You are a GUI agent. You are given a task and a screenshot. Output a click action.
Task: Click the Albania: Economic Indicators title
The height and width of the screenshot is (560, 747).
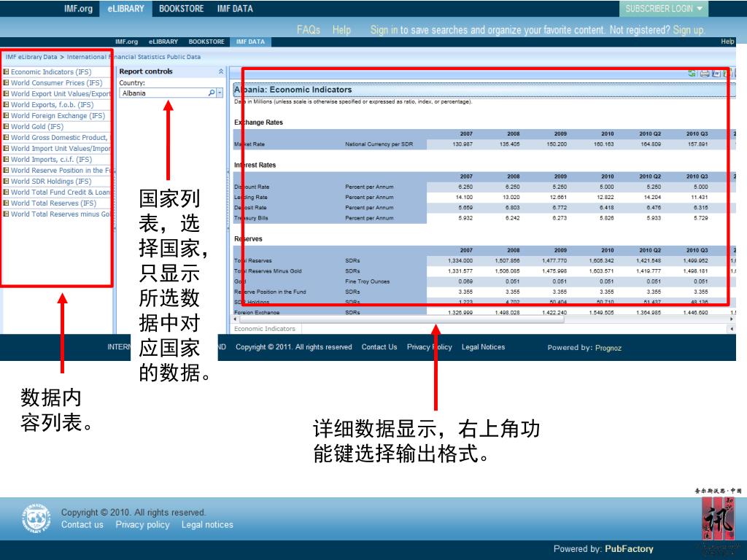click(x=293, y=90)
